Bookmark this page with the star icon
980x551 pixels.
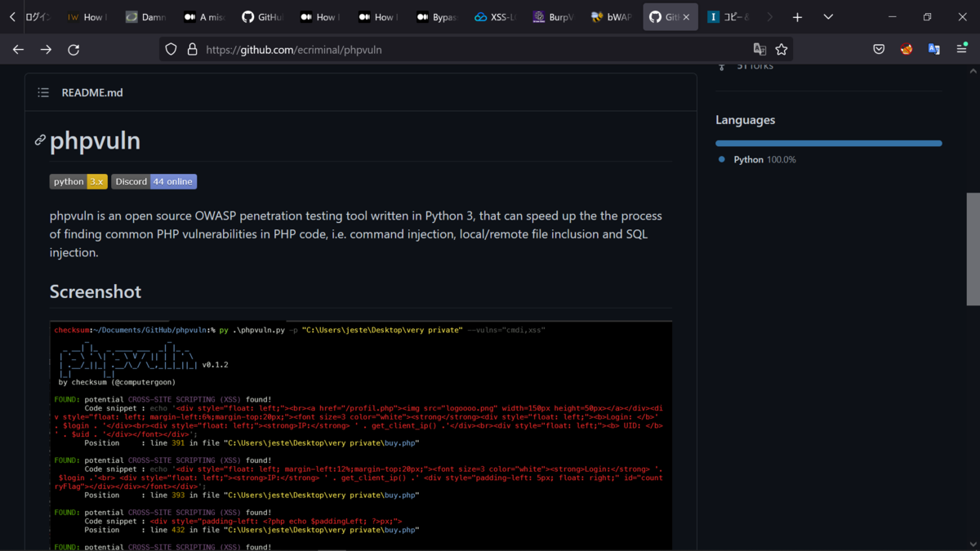point(782,50)
